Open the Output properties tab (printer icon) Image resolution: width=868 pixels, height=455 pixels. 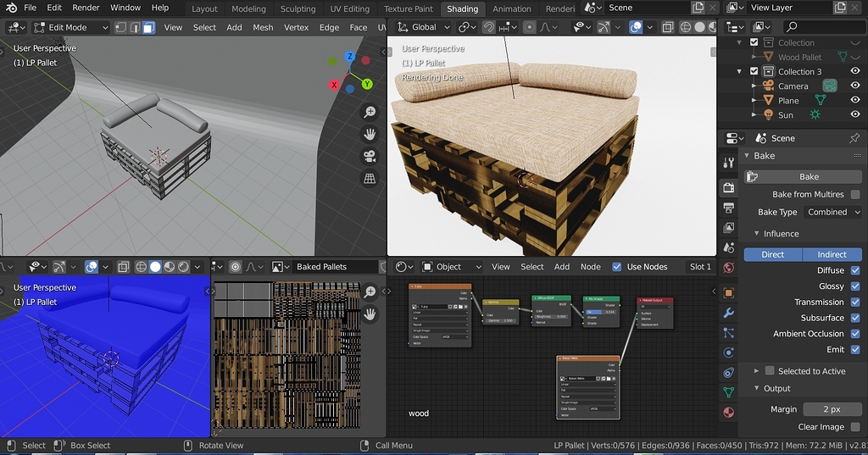(728, 208)
